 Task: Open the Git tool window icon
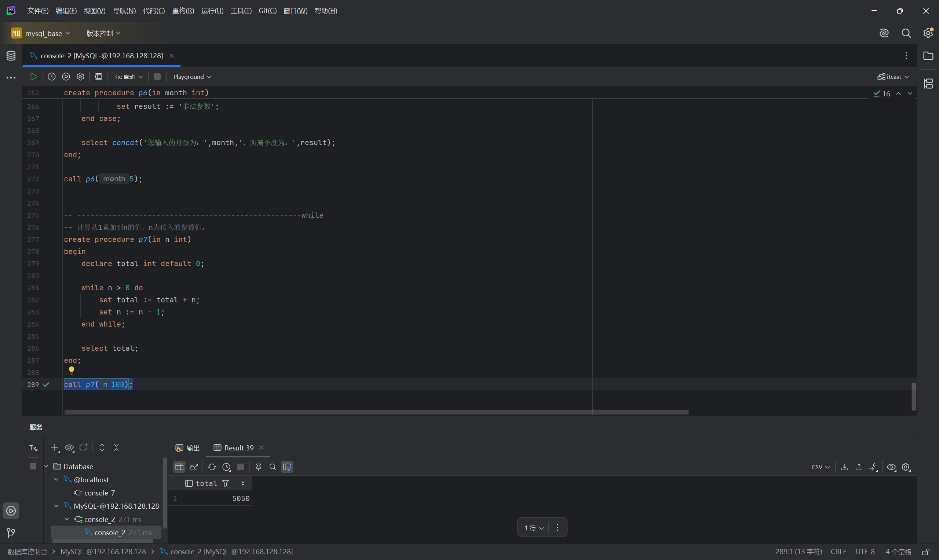pos(11,533)
